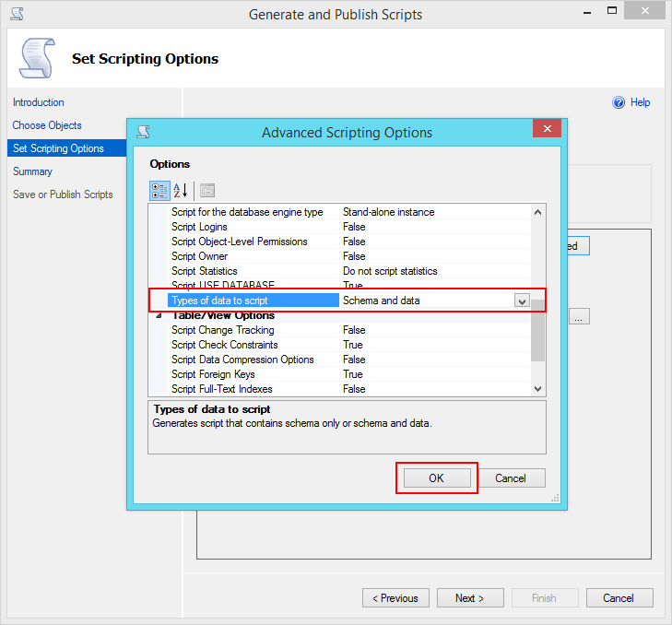
Task: Click the scroll icon in wizard header
Action: tap(37, 59)
